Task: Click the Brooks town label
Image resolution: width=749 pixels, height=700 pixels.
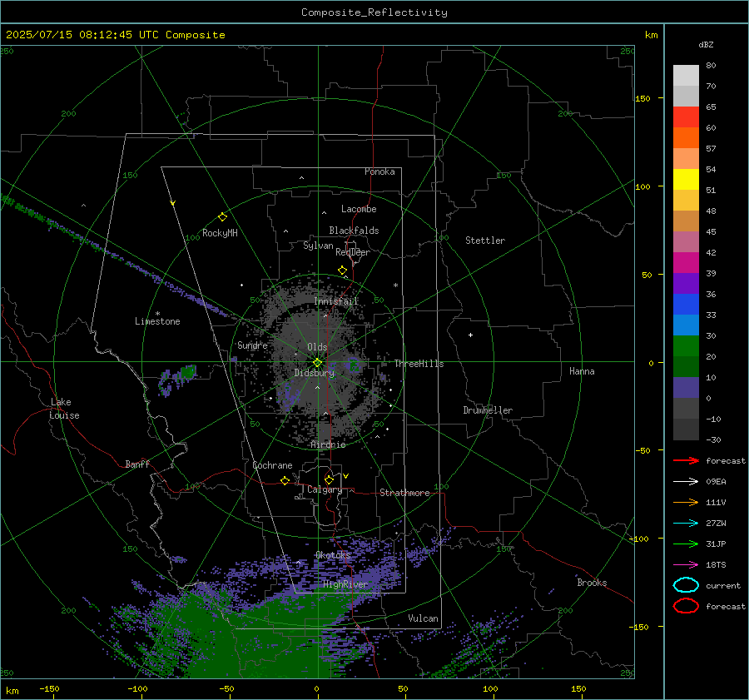Action: coord(592,583)
